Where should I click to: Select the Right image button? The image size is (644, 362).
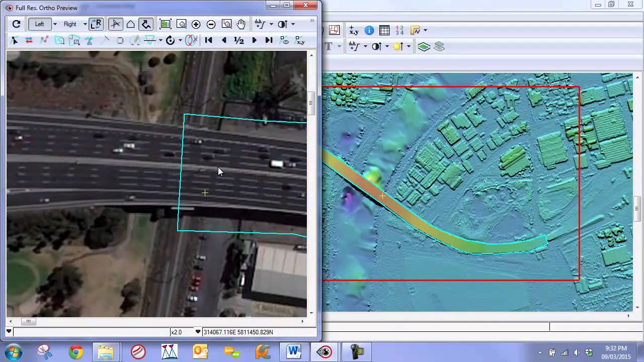click(70, 24)
